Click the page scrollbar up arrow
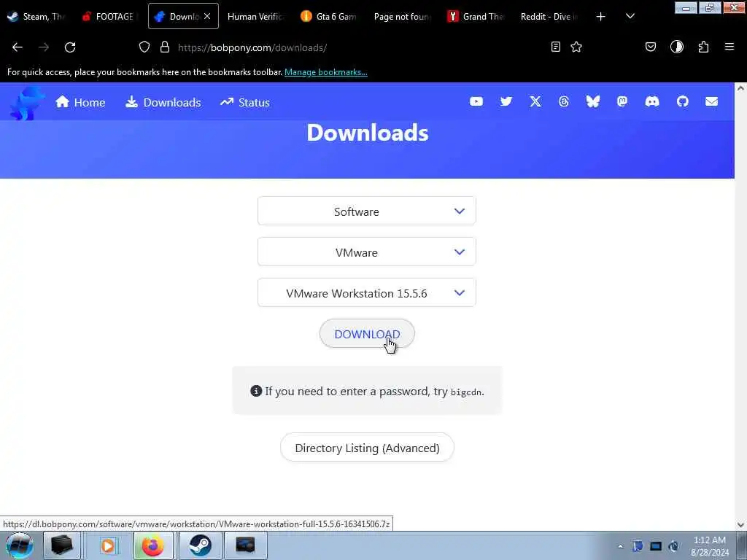The image size is (747, 560). [x=740, y=88]
